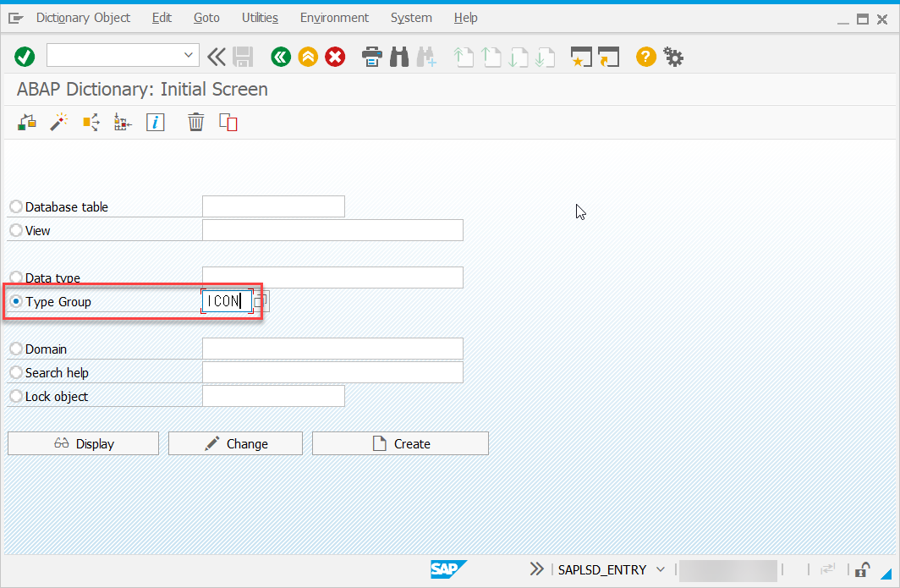Screen dimensions: 900x588
Task: Select the Database table radio button
Action: click(x=16, y=206)
